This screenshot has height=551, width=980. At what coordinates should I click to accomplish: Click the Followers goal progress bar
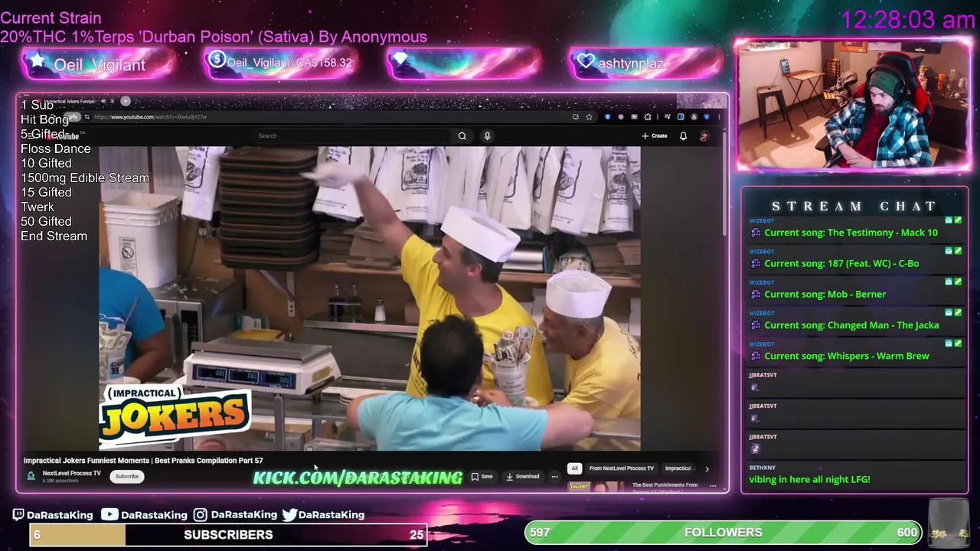pos(724,533)
